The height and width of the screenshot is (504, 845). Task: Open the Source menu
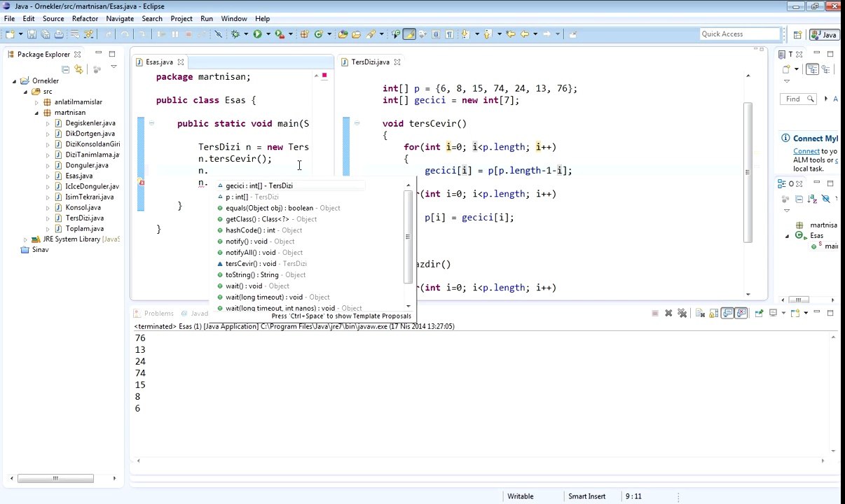53,19
